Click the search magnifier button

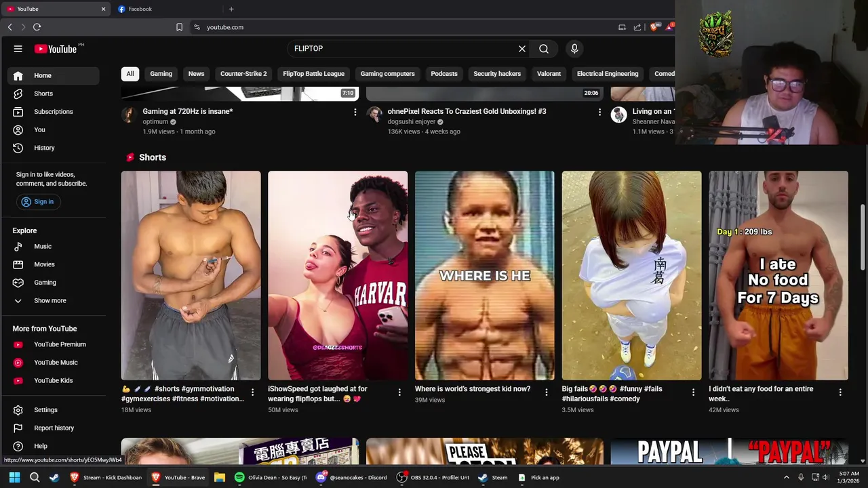(x=544, y=49)
